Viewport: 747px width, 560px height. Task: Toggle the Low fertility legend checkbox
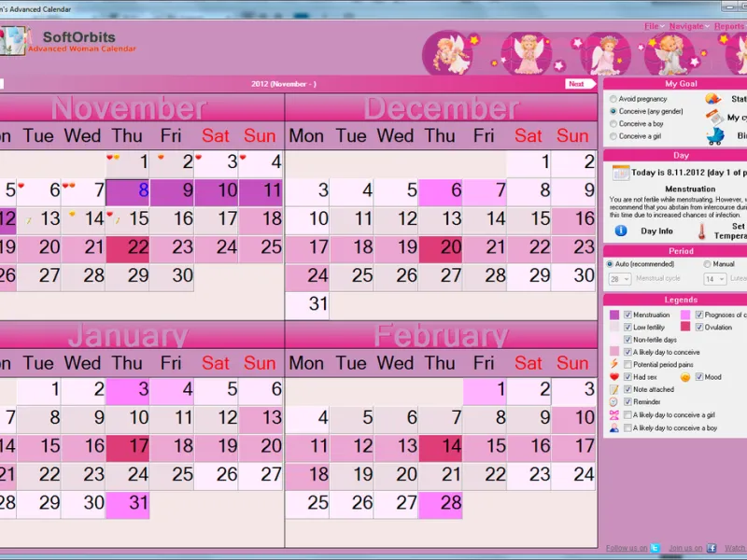(627, 328)
